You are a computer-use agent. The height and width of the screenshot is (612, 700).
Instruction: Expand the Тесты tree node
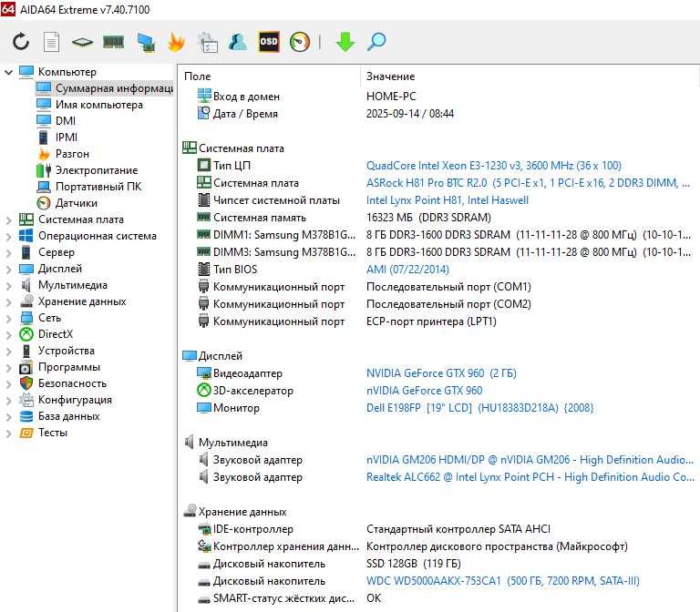click(8, 433)
